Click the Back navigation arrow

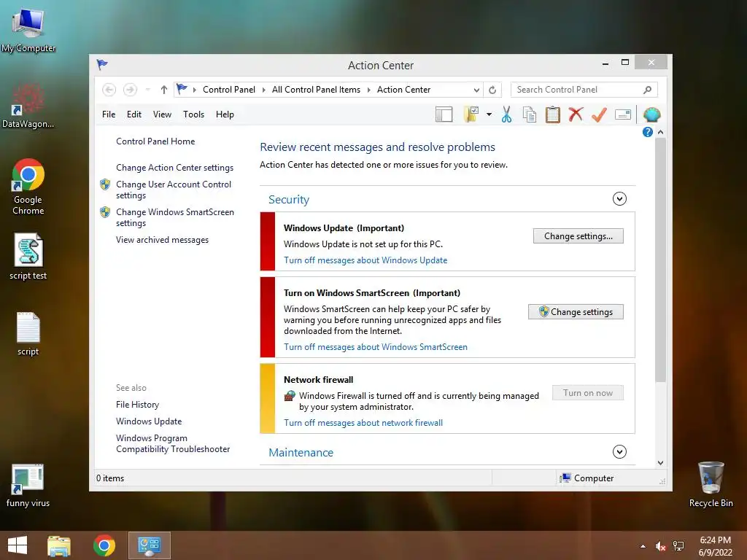pyautogui.click(x=109, y=90)
